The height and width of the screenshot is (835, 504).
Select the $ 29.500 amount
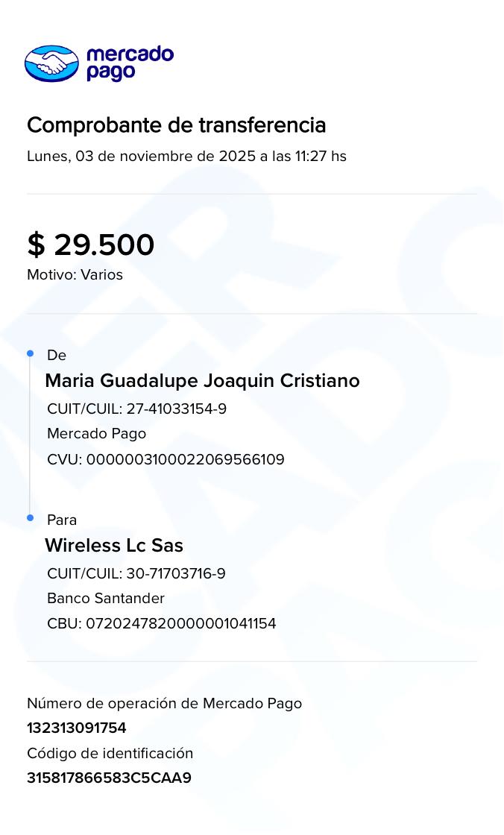91,245
